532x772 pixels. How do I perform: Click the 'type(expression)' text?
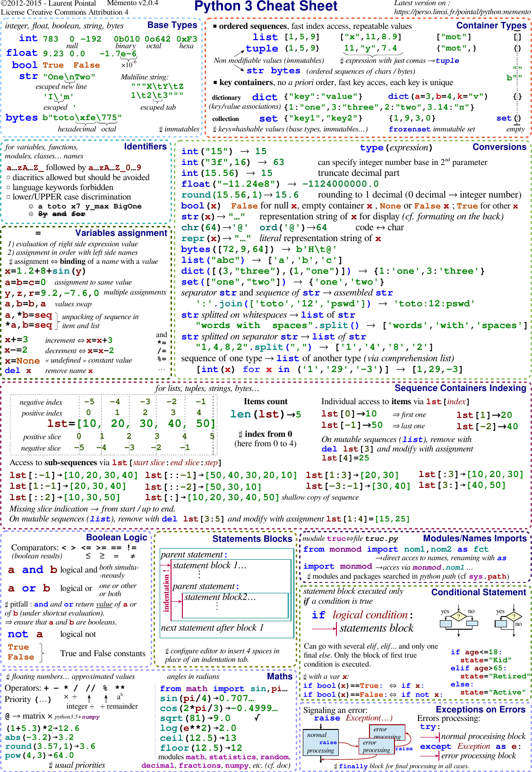pyautogui.click(x=396, y=147)
